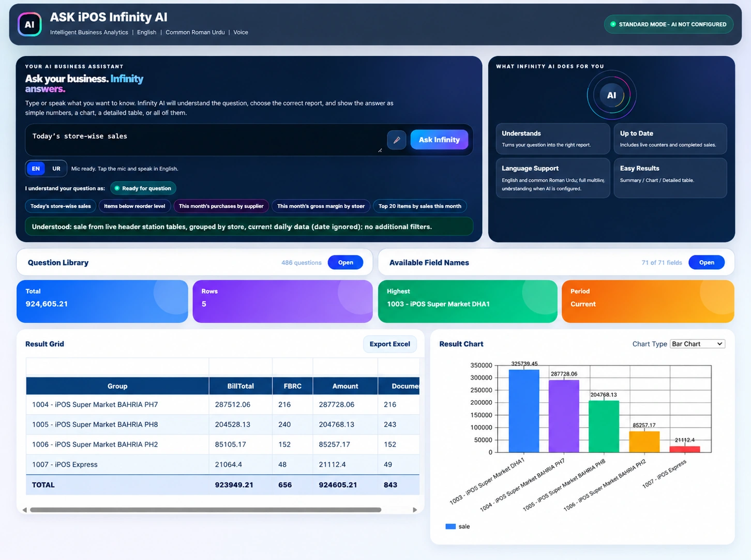Click the right arrow of the grid scrollbar

click(415, 510)
